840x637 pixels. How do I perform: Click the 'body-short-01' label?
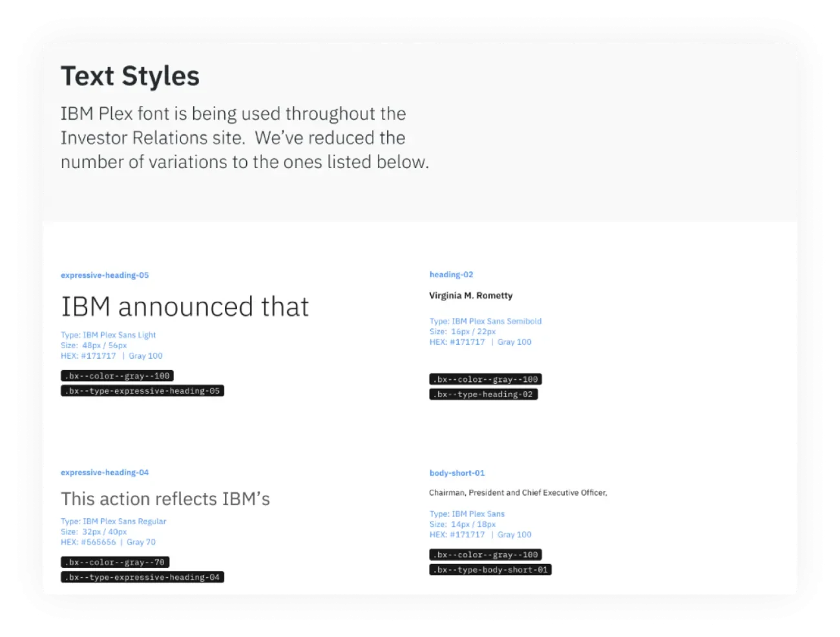point(457,473)
